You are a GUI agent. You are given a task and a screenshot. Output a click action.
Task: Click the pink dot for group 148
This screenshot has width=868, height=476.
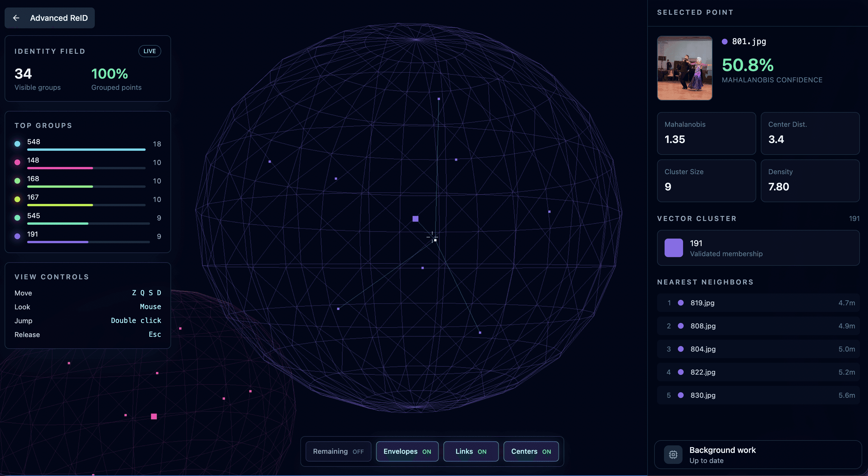18,162
